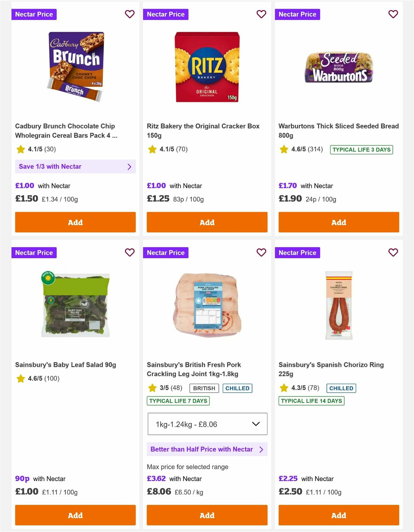Click the Nectar Price badge on the chorizo ring

[298, 252]
